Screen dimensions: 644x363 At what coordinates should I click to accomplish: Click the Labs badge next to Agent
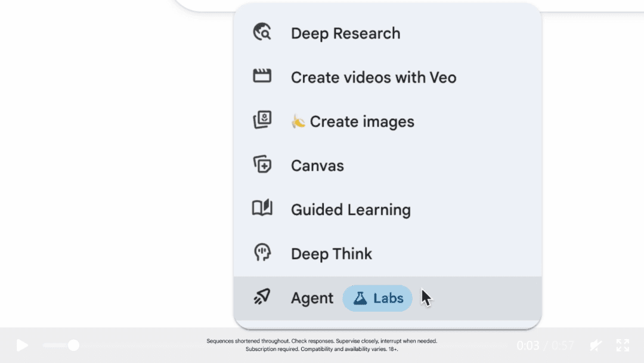point(377,298)
